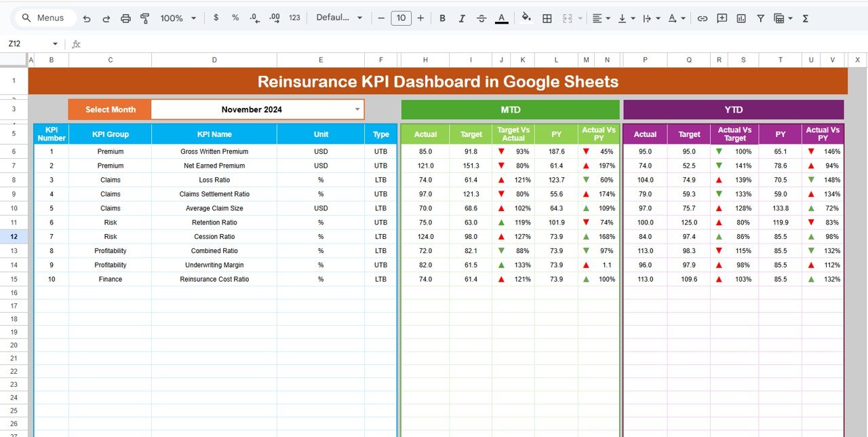Viewport: 868px width, 437px height.
Task: Select the Functions sigma icon
Action: click(804, 18)
